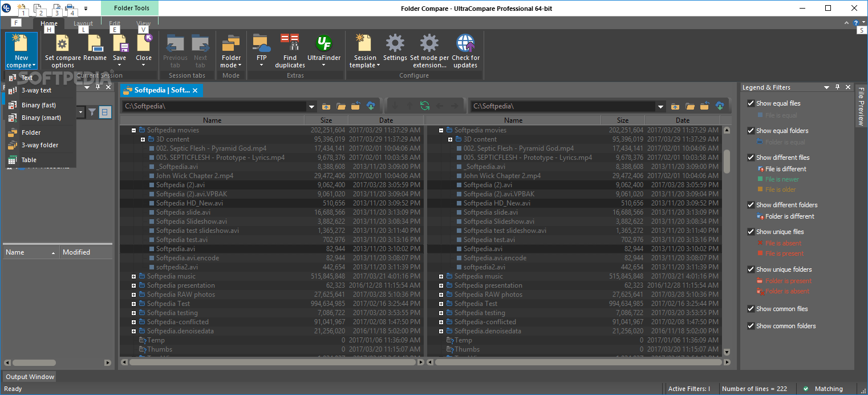Click left pane cloud download icon

click(370, 106)
